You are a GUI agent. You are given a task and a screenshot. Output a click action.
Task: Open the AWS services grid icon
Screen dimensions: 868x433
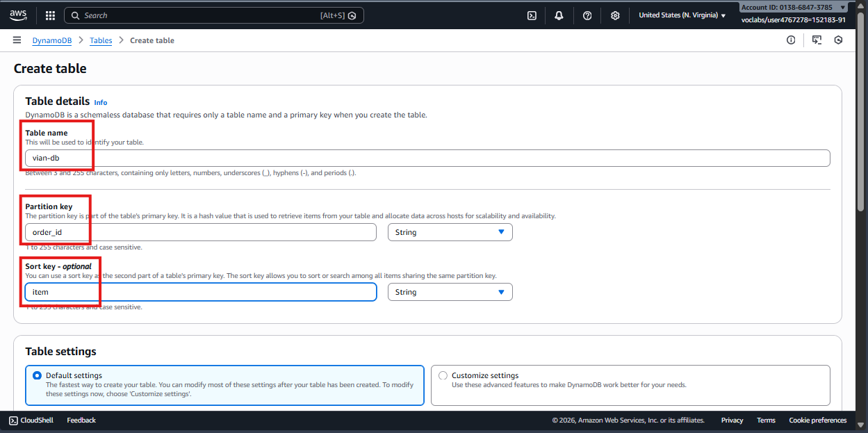pos(49,15)
